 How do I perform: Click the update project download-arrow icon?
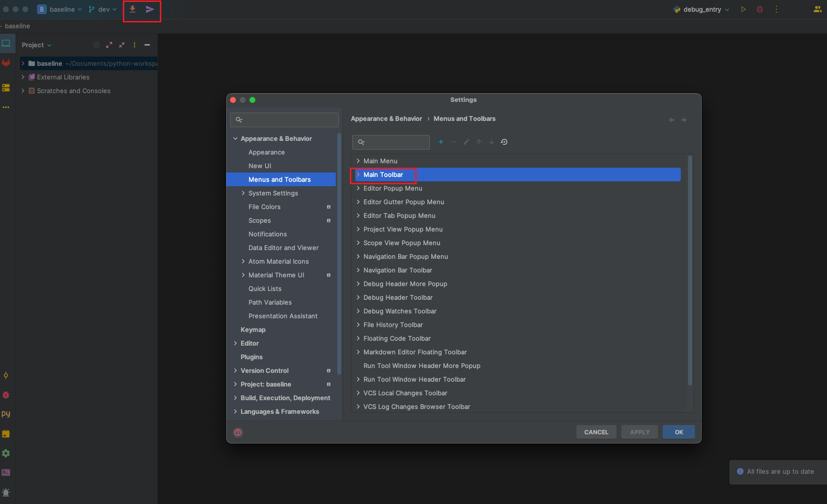pos(133,9)
